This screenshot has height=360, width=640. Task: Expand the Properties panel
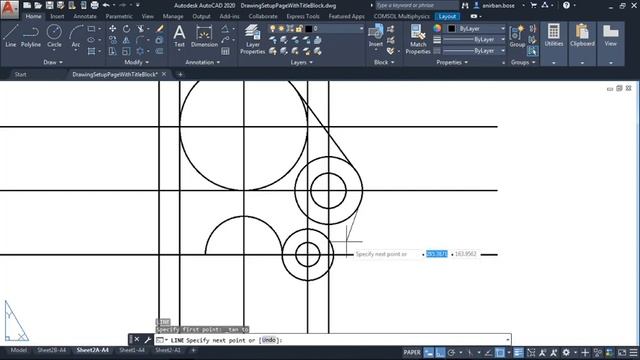(x=452, y=62)
